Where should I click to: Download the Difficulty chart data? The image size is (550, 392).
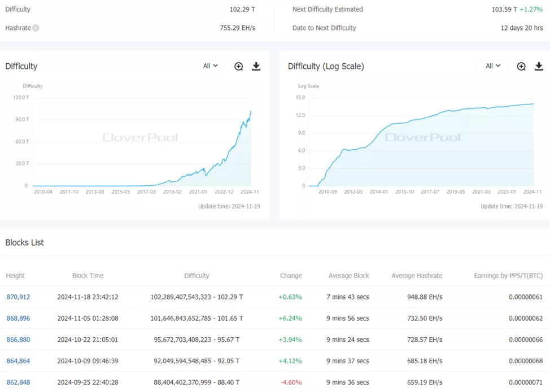coord(256,67)
